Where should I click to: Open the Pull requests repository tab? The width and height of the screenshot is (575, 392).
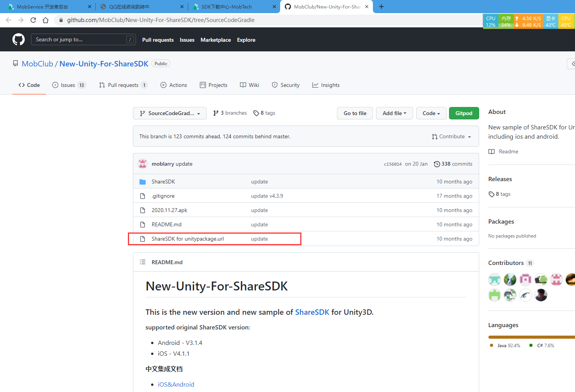[123, 85]
